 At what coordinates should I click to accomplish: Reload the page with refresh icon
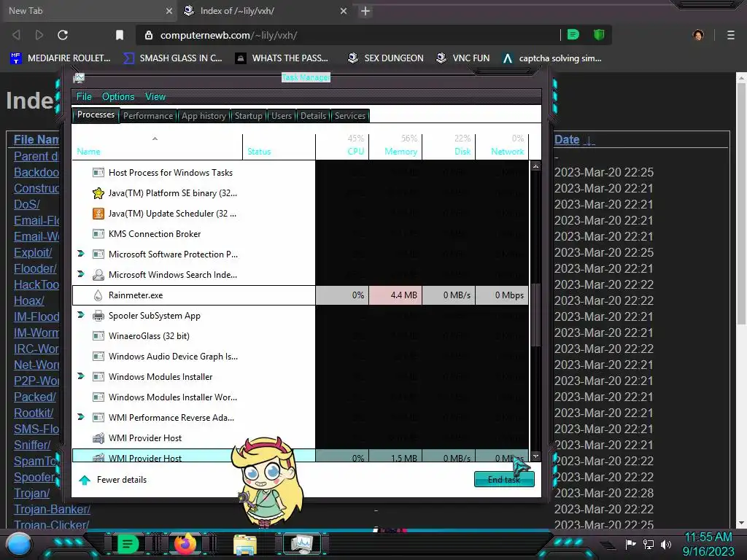pos(63,35)
